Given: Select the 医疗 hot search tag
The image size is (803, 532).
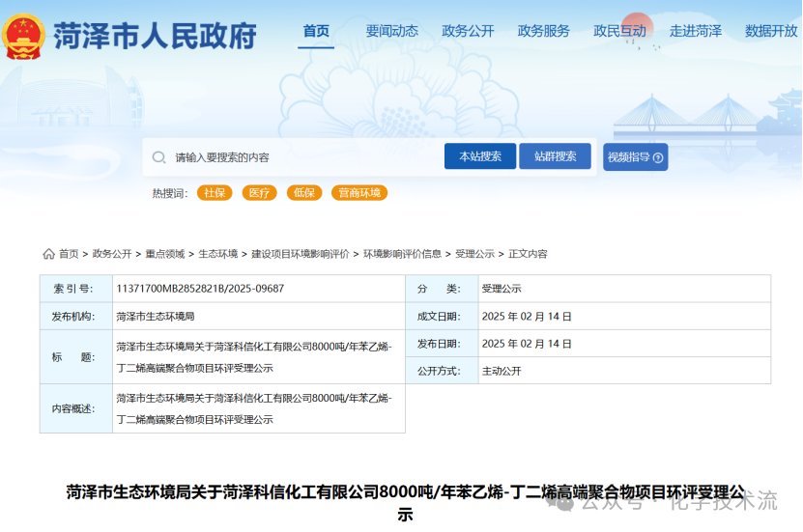Looking at the screenshot, I should point(259,193).
